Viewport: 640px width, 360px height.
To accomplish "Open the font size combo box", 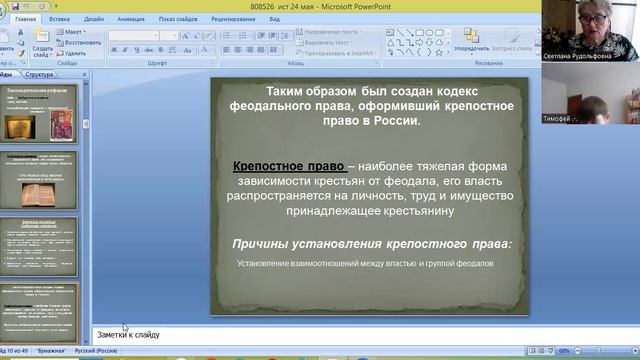I will [x=169, y=36].
